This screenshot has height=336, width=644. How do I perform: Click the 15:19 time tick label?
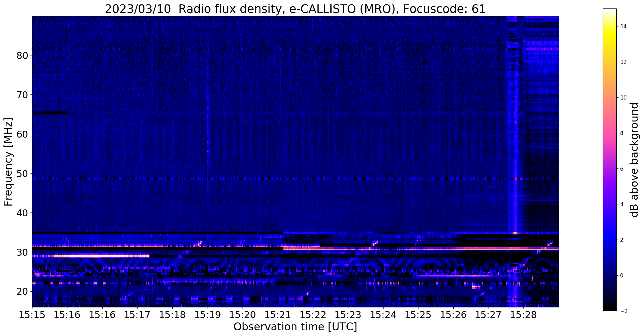[x=208, y=315]
